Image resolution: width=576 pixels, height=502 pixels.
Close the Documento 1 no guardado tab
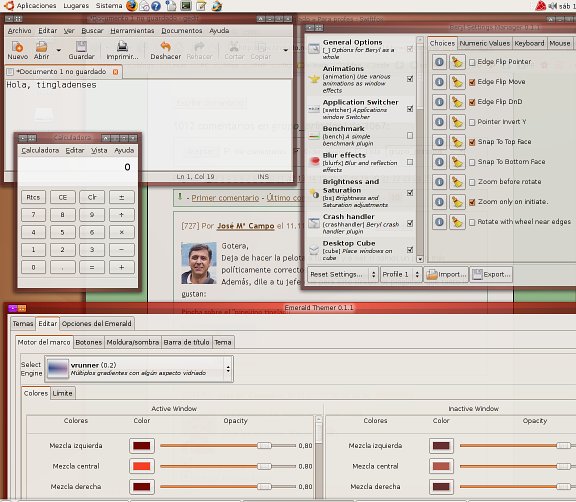tap(115, 72)
